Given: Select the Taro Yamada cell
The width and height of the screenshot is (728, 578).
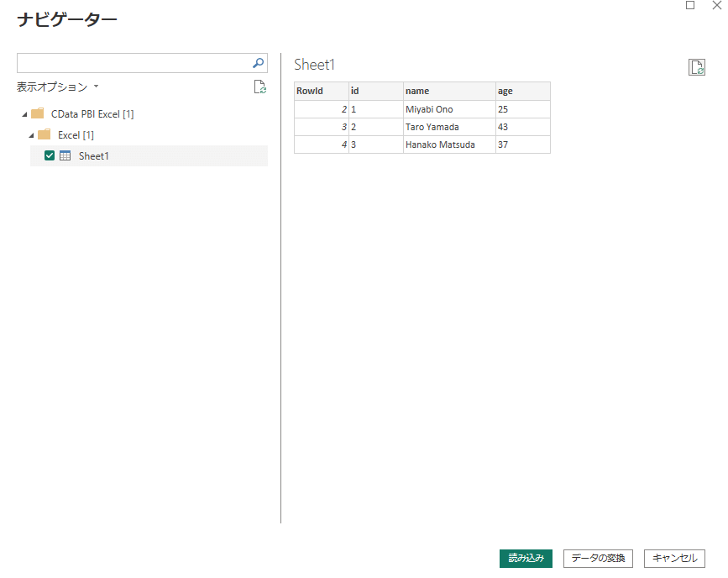Looking at the screenshot, I should (448, 127).
